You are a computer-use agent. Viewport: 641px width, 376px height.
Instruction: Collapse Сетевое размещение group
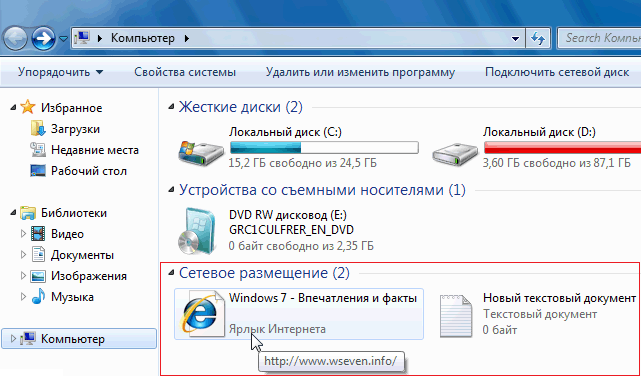(171, 273)
